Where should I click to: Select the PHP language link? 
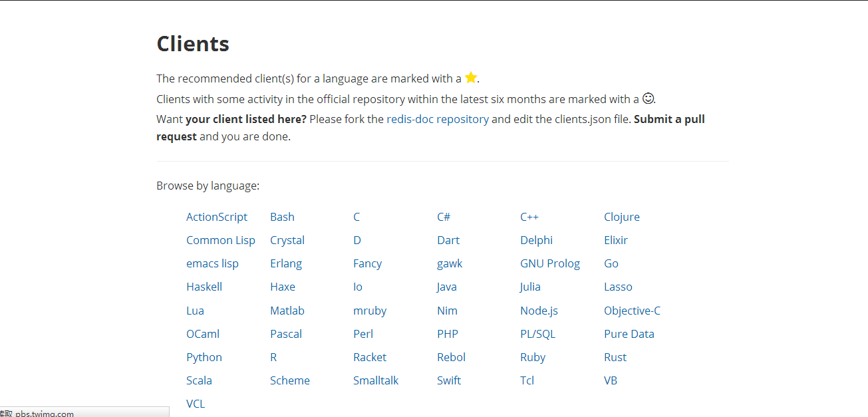click(x=448, y=334)
